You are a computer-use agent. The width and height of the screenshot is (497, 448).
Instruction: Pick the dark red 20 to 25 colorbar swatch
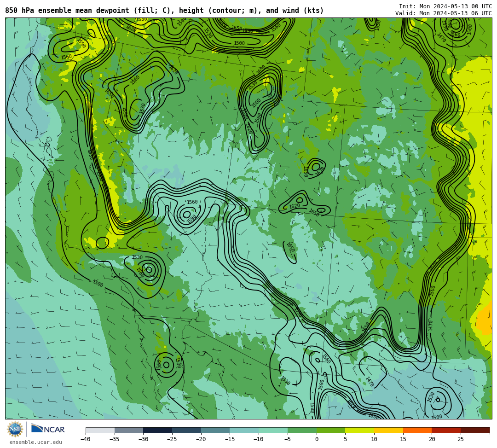click(x=446, y=430)
